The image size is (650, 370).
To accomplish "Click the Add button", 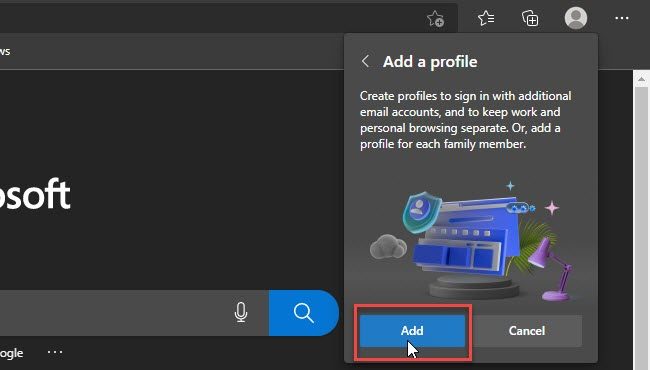I will click(x=412, y=331).
